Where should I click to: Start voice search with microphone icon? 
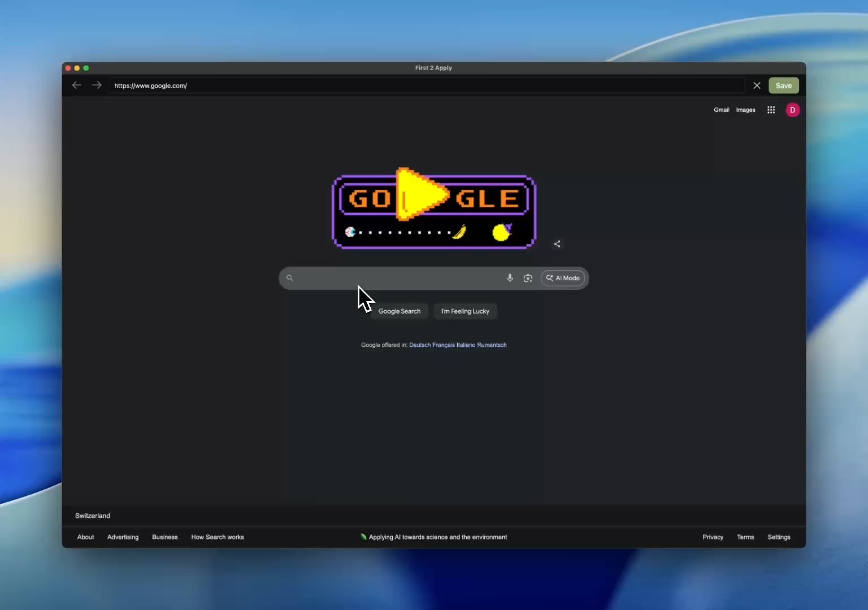point(510,278)
